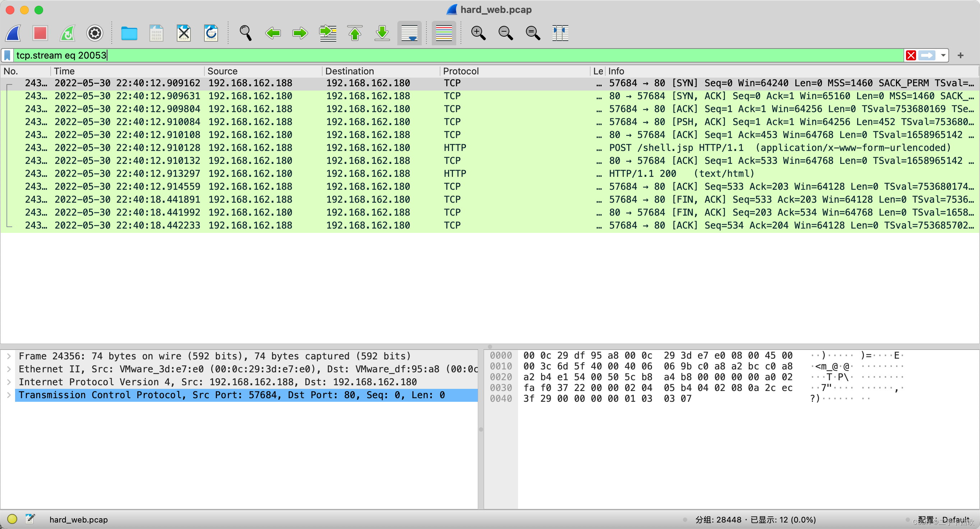The width and height of the screenshot is (980, 529).
Task: Sort packets by Protocol column header
Action: (x=461, y=71)
